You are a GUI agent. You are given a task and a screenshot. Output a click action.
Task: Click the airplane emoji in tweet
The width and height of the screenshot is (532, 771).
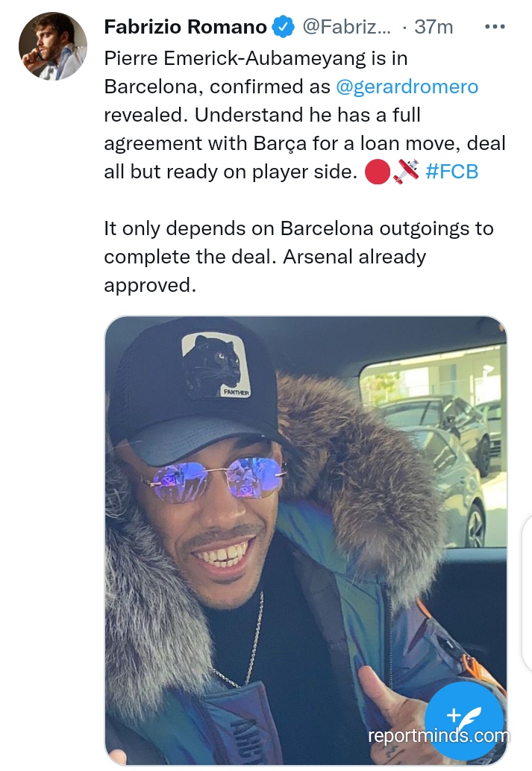406,172
